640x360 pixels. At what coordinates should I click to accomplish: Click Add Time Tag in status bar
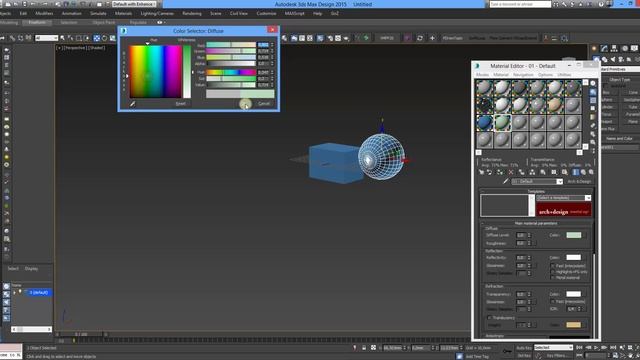click(x=477, y=356)
